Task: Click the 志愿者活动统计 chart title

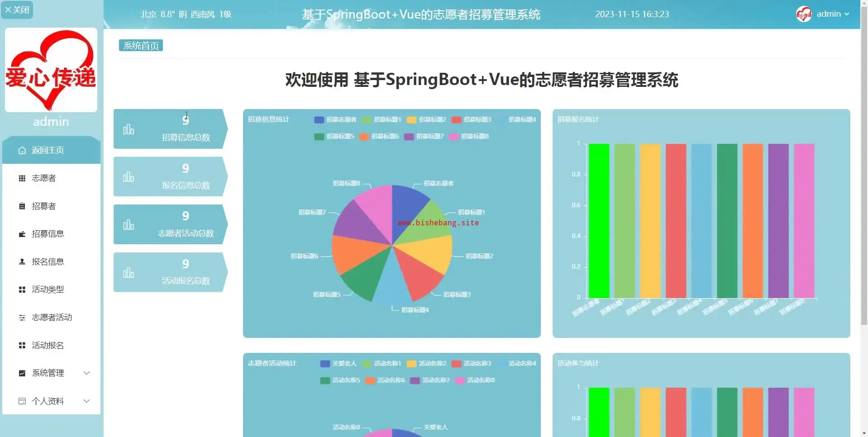Action: pyautogui.click(x=272, y=363)
